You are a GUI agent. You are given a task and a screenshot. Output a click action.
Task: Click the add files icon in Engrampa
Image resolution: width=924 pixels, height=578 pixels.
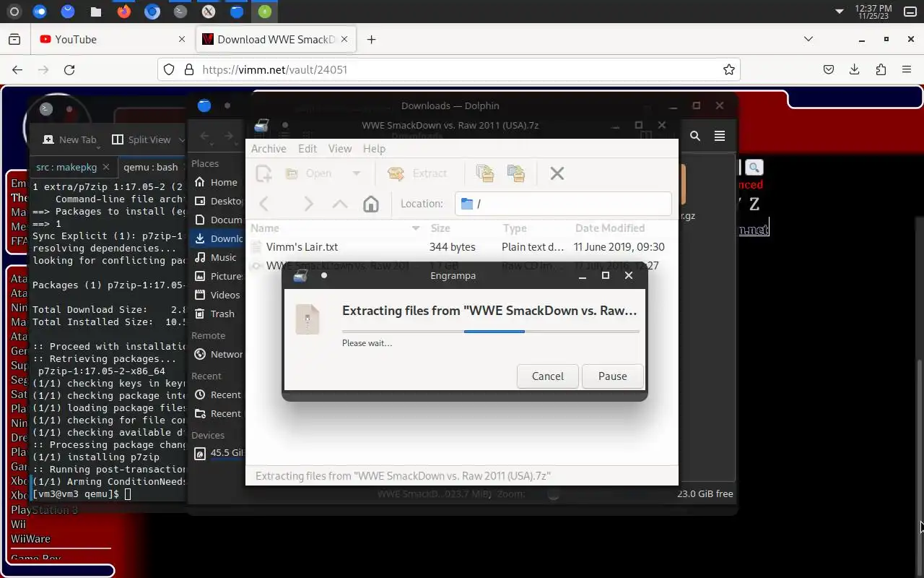click(485, 173)
